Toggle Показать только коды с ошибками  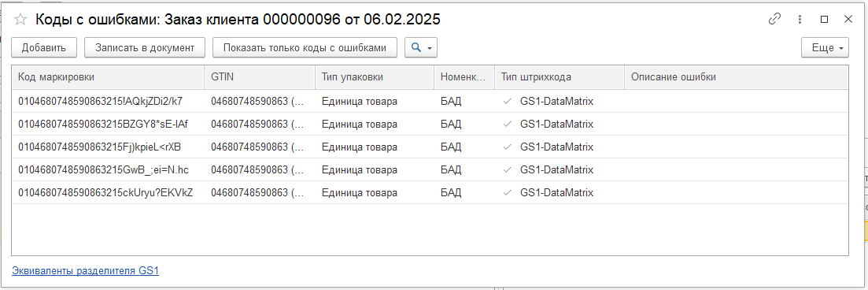tap(305, 48)
